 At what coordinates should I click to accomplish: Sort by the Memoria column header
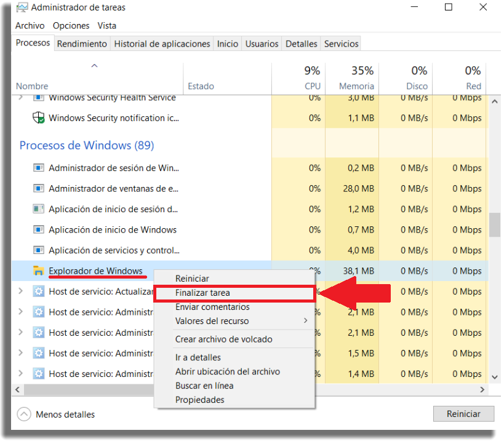tap(352, 78)
